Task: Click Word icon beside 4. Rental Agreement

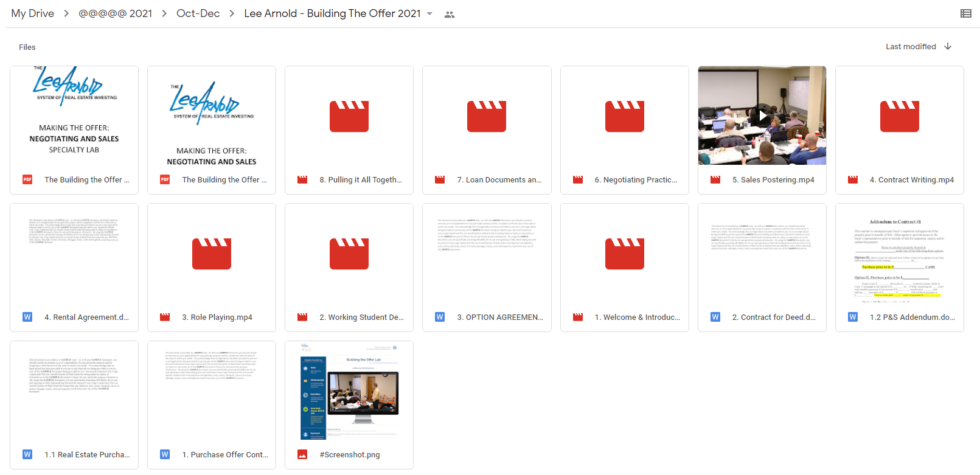Action: tap(27, 317)
